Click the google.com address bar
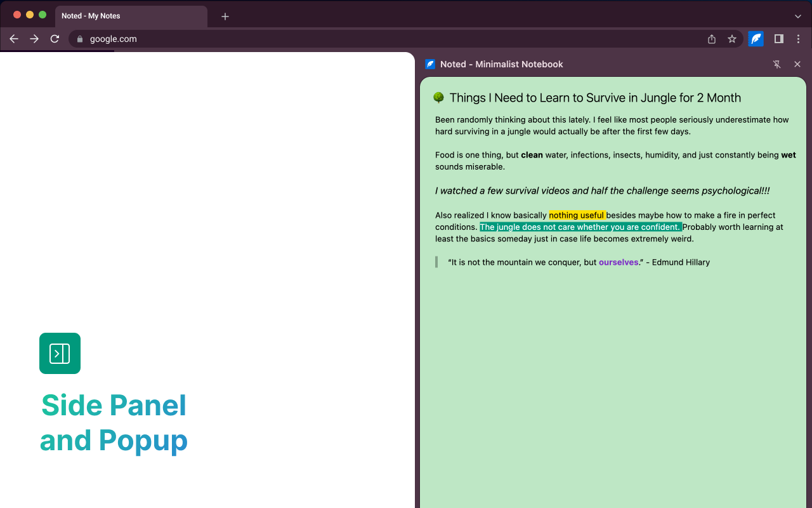This screenshot has height=508, width=812. 406,39
